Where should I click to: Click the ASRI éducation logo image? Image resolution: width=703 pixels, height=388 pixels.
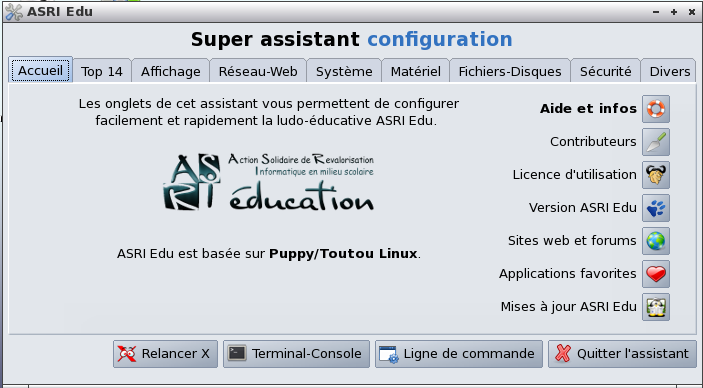tap(269, 182)
